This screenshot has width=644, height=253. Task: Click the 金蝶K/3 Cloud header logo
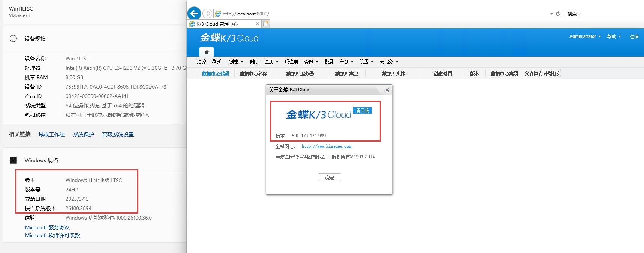tap(229, 38)
